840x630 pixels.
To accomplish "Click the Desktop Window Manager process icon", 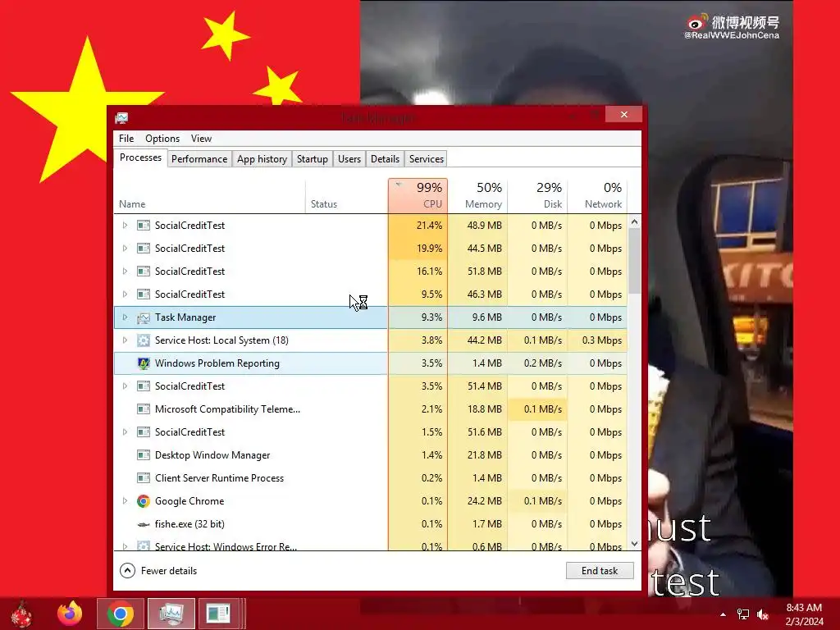I will 143,455.
